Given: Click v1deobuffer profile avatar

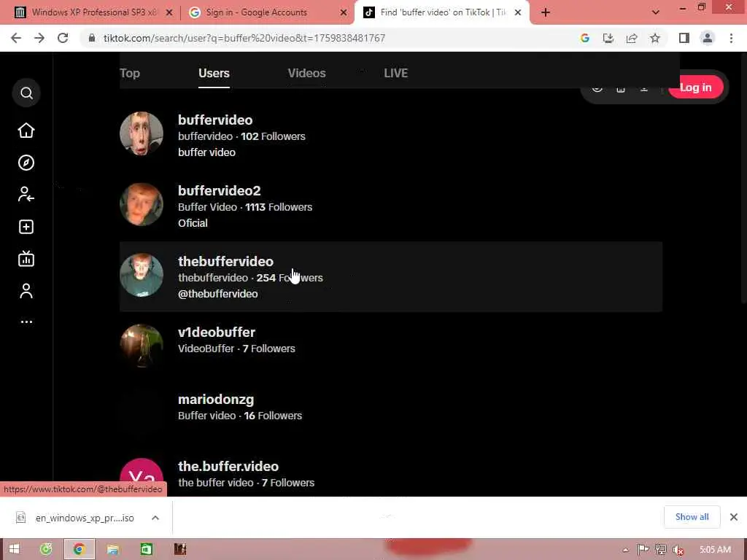Looking at the screenshot, I should (142, 346).
